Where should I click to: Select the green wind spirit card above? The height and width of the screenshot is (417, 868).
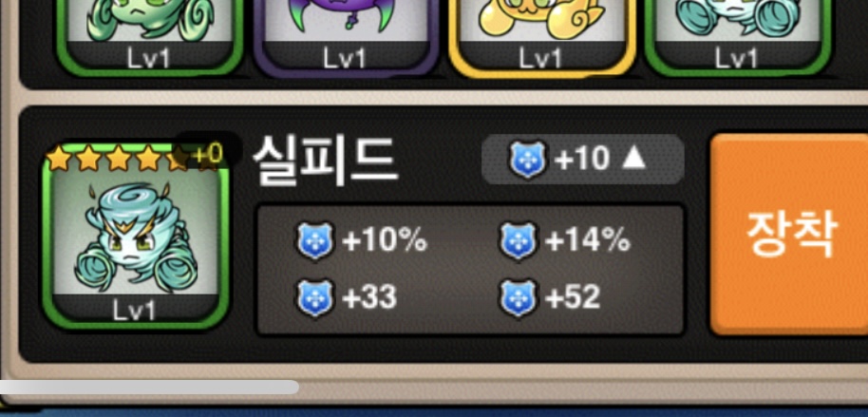[149, 36]
